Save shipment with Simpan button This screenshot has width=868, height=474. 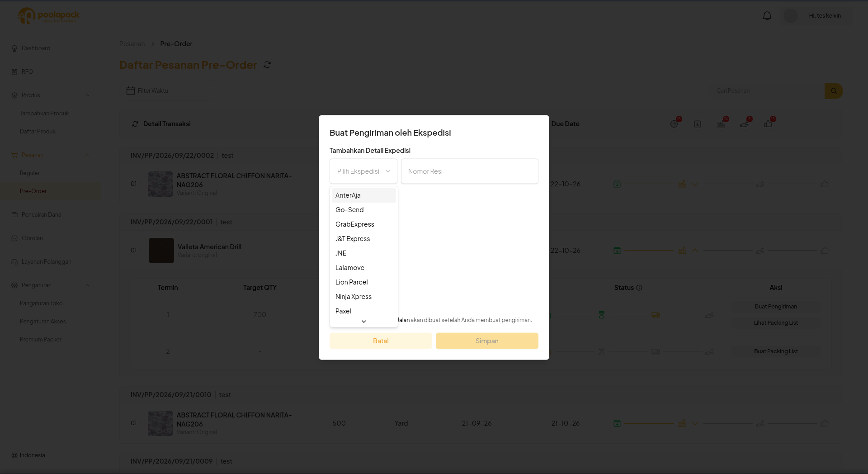point(487,341)
